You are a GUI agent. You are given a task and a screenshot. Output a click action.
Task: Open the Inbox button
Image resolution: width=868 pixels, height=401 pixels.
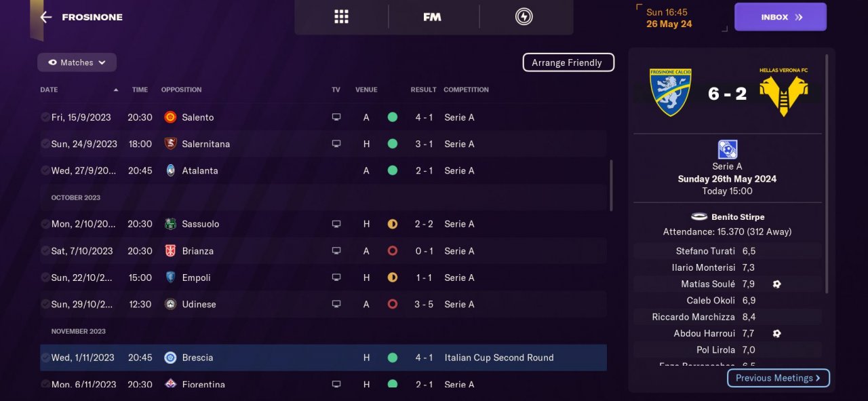[x=780, y=17]
